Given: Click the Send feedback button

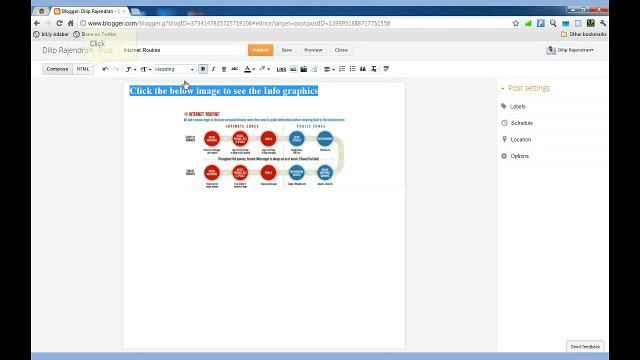Looking at the screenshot, I should pos(585,347).
